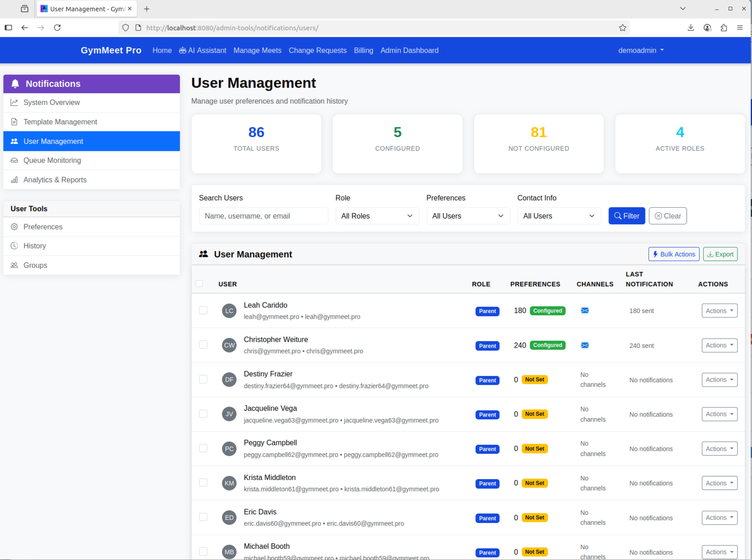The height and width of the screenshot is (560, 752).
Task: Click the shield tracking protection icon
Action: point(126,28)
